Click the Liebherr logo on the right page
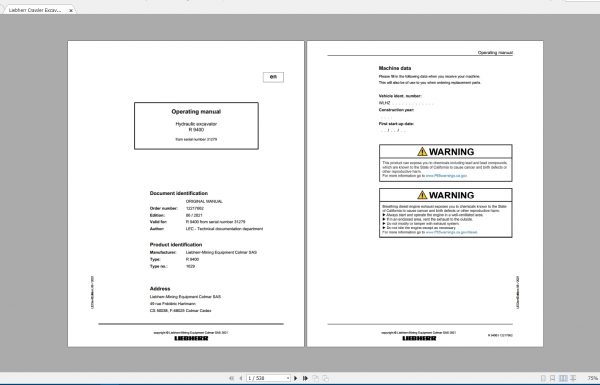This screenshot has width=600, height=385. tap(419, 338)
